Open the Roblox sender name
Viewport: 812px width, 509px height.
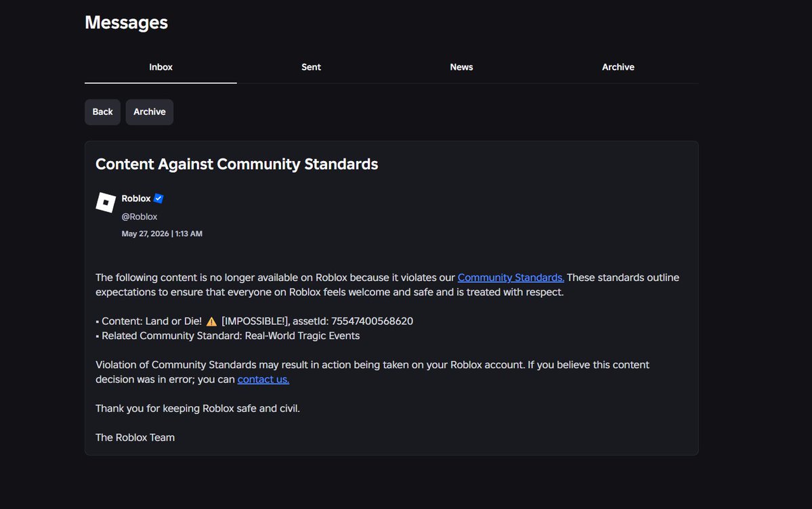point(136,198)
